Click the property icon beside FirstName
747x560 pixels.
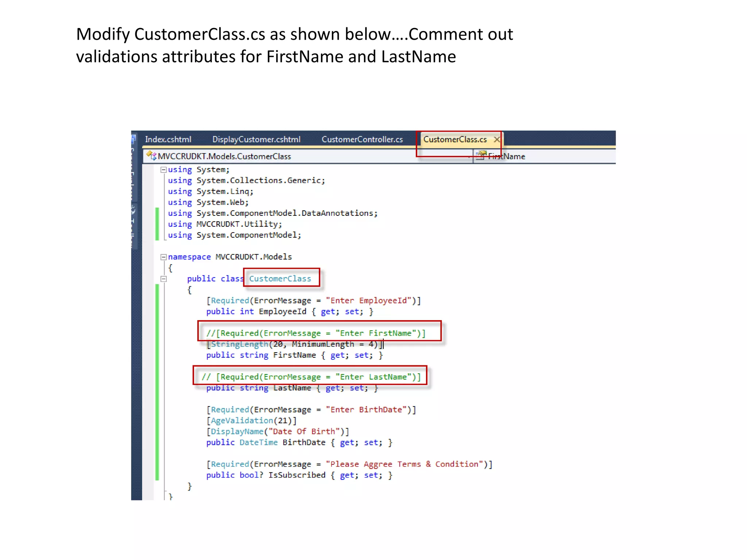pos(481,156)
